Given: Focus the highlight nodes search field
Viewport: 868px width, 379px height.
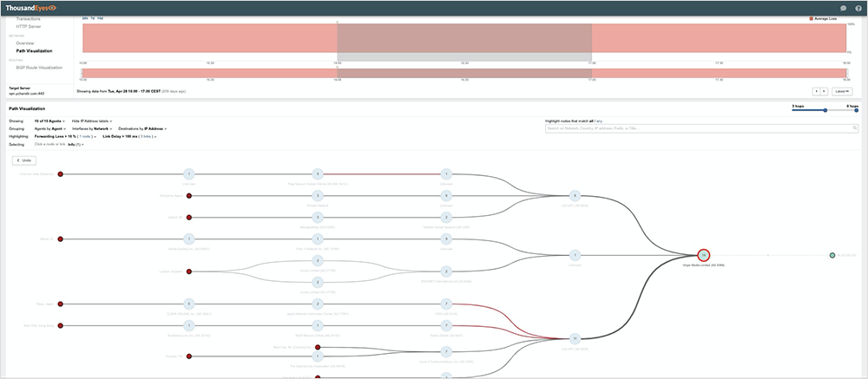Looking at the screenshot, I should (x=694, y=128).
